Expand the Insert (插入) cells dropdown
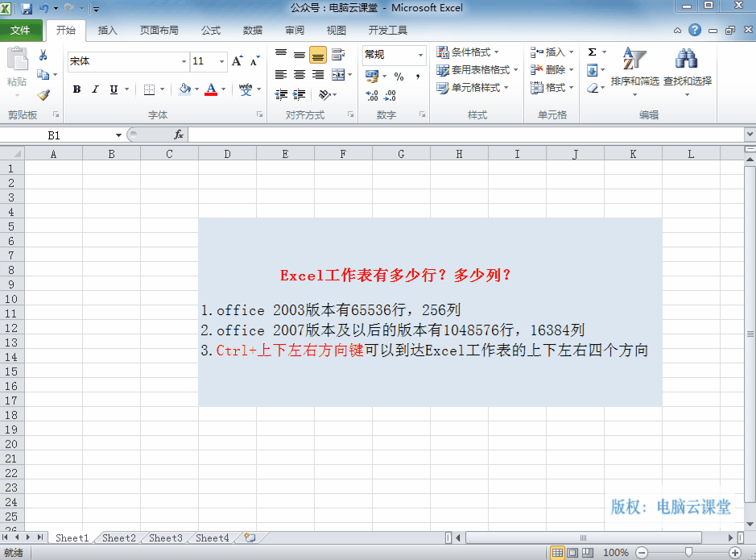The width and height of the screenshot is (756, 560). (572, 52)
